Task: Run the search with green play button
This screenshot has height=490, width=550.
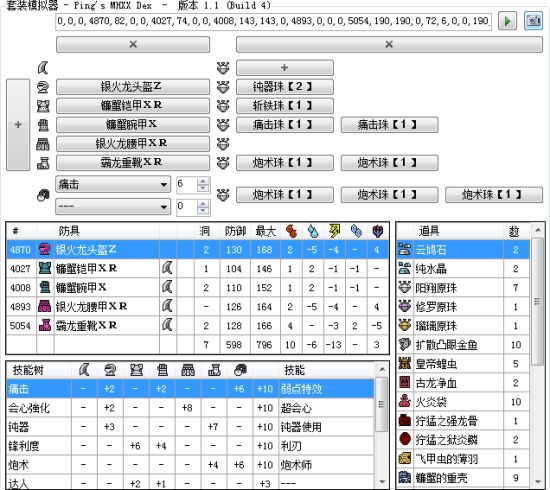Action: point(507,21)
